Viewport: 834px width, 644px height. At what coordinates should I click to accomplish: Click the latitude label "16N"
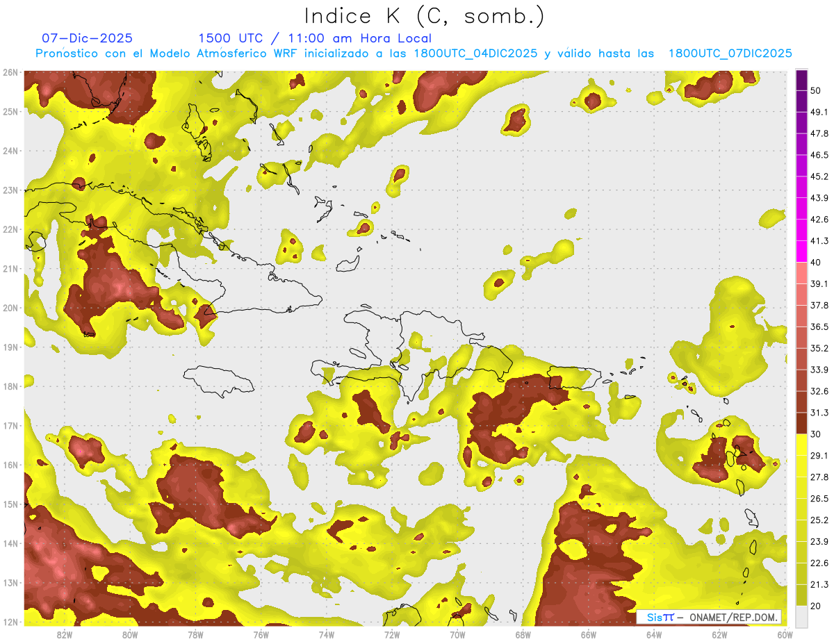[10, 465]
